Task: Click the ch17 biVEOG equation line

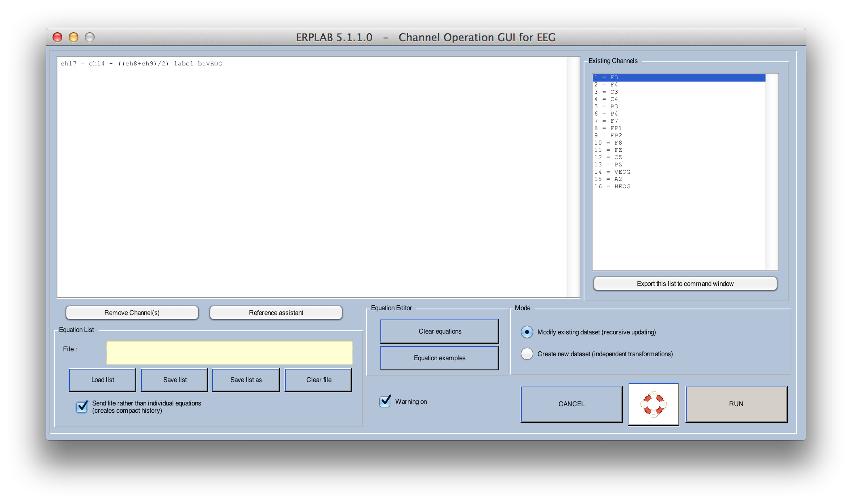Action: pyautogui.click(x=141, y=64)
